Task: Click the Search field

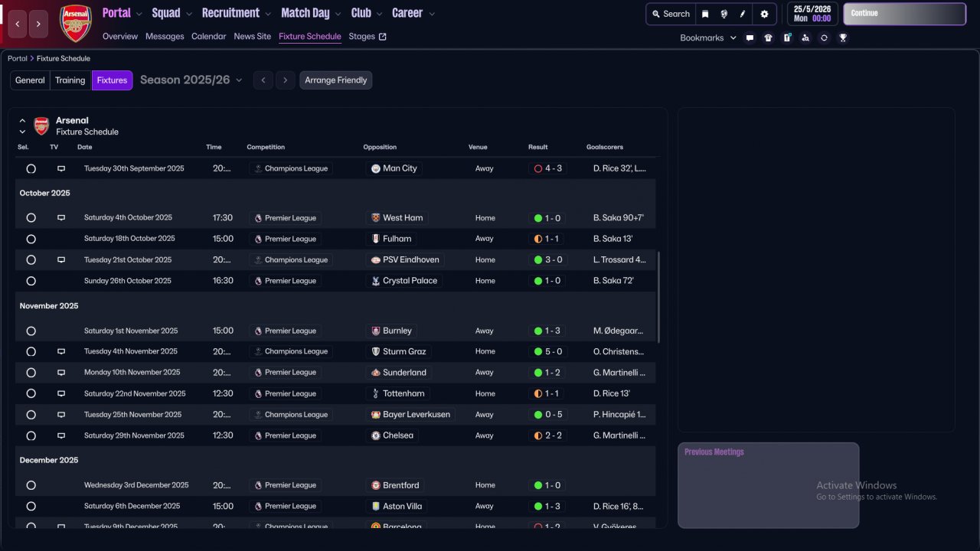Action: (x=671, y=14)
